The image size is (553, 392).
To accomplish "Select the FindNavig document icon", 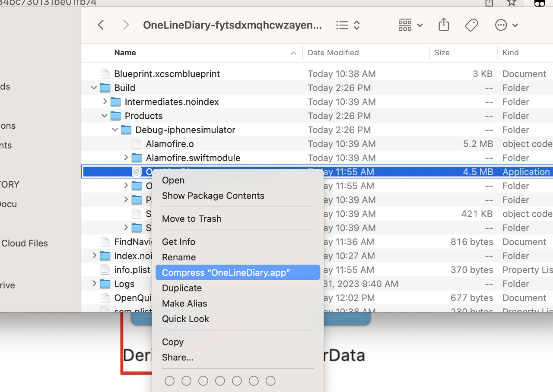I will point(105,242).
